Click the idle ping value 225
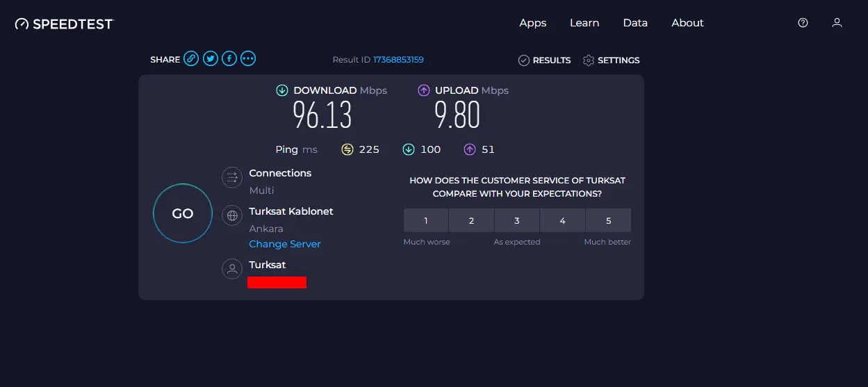 point(369,149)
